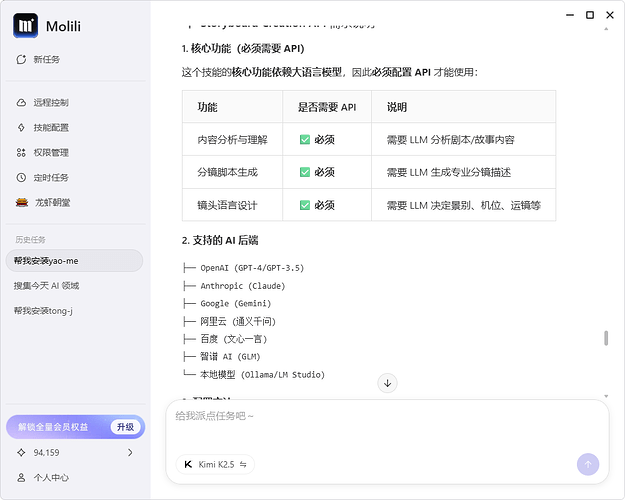This screenshot has height=500, width=625.
Task: Click the clock icon beside 定时任务
Action: 21,177
